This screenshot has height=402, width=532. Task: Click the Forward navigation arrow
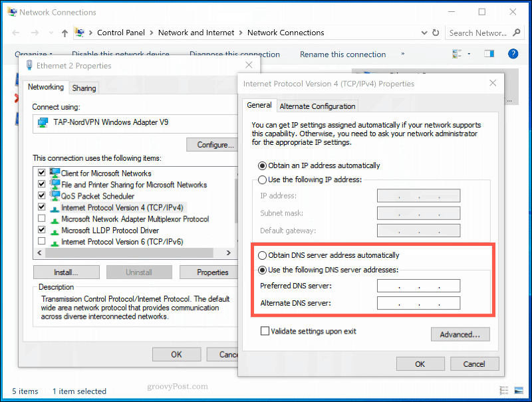tap(35, 33)
